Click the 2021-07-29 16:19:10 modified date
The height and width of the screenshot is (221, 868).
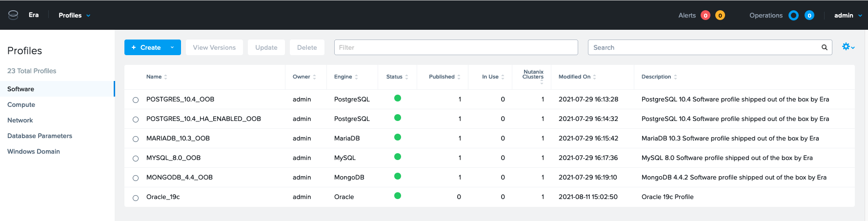point(587,178)
